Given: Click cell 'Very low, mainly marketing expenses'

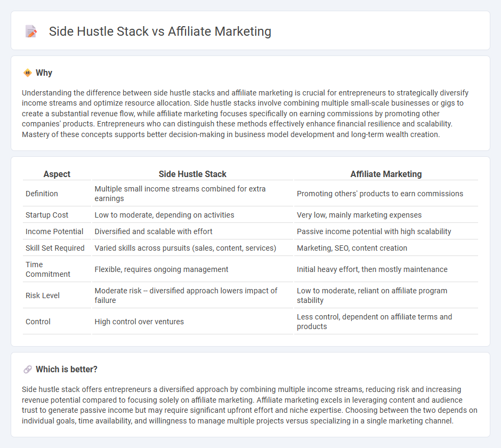Looking at the screenshot, I should 386,215.
